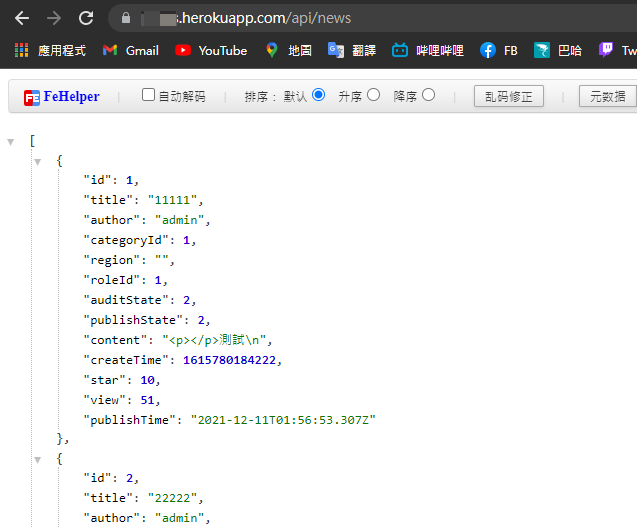Collapse the object with id 2

pos(38,460)
